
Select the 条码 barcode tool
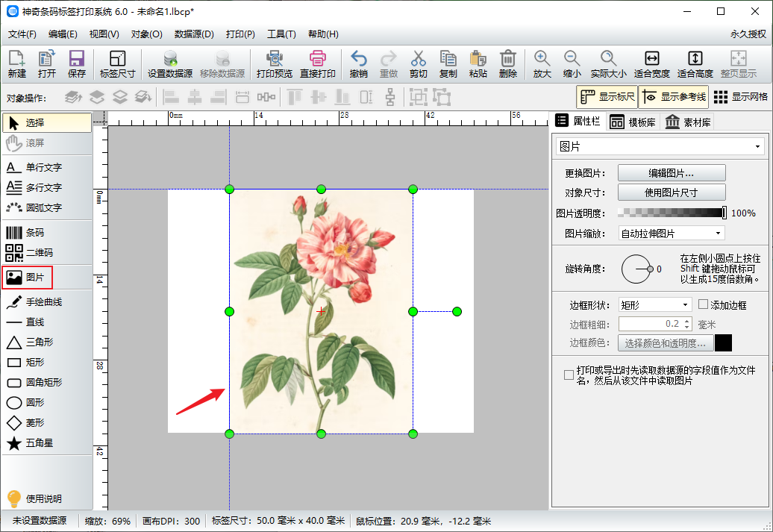pos(47,232)
